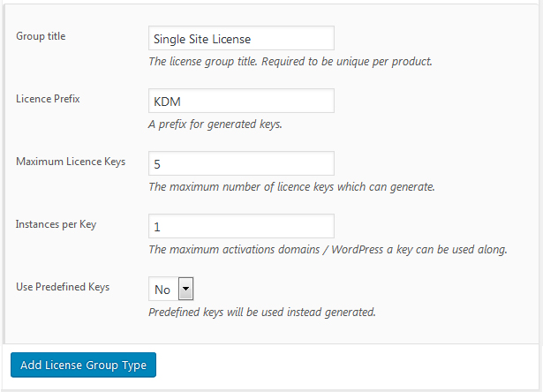
Task: Click the 'A prefix for generated keys' description
Action: point(215,124)
